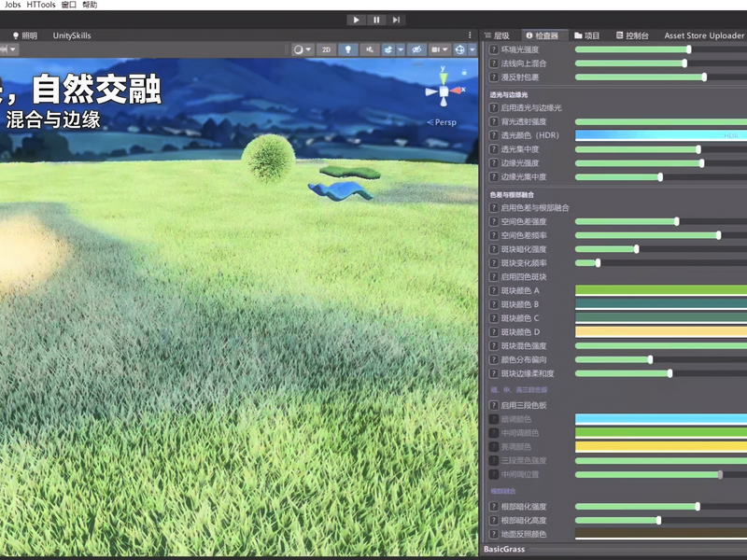Screen dimensions: 747x560
Task: Click the 斑块变化频率 slider handle
Action: [598, 263]
